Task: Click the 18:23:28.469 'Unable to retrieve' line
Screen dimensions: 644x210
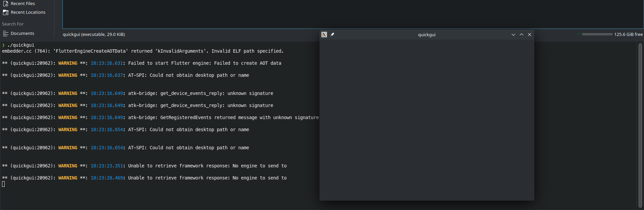Action: tap(144, 178)
